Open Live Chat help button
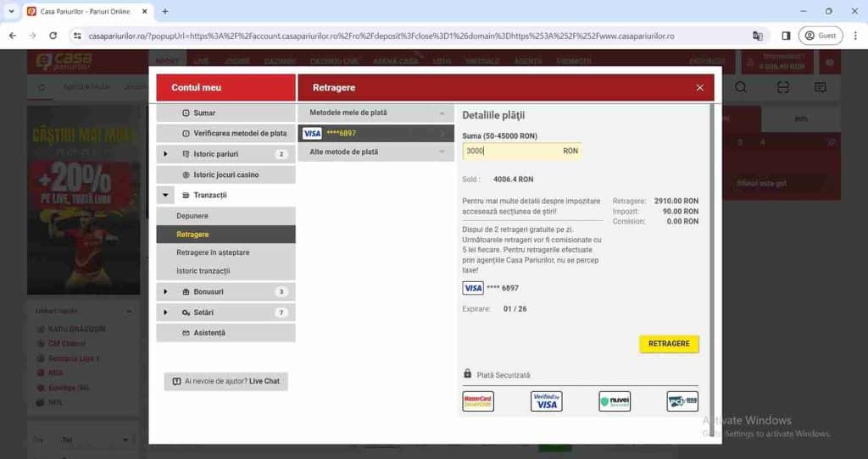The width and height of the screenshot is (868, 459). click(x=225, y=381)
